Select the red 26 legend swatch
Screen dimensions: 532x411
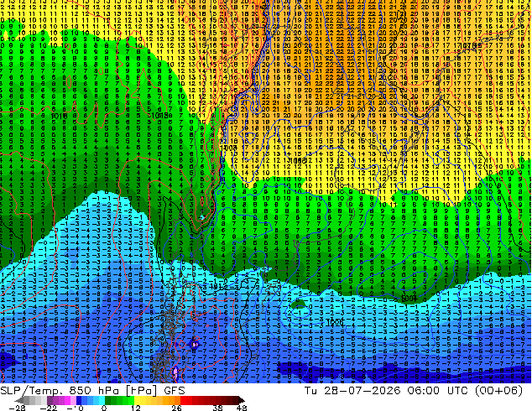click(x=183, y=400)
